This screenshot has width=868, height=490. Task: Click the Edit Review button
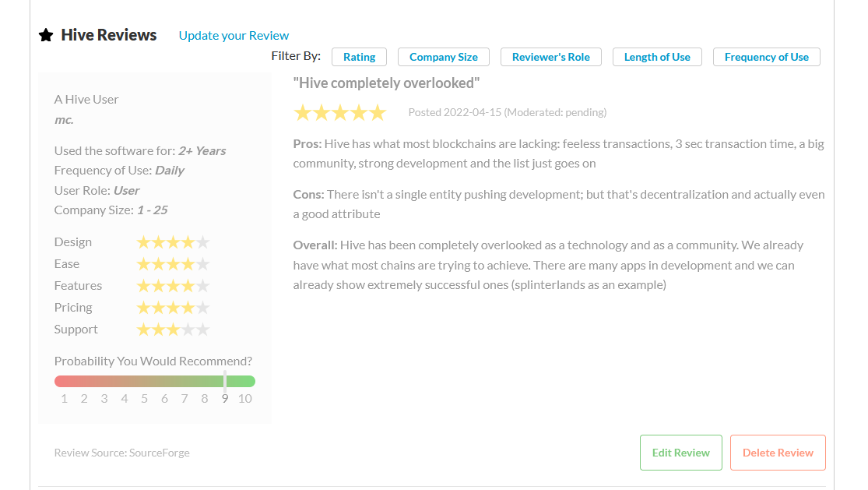(681, 453)
